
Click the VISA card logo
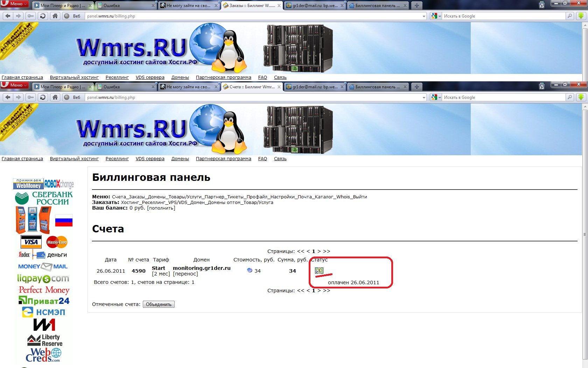coord(31,242)
